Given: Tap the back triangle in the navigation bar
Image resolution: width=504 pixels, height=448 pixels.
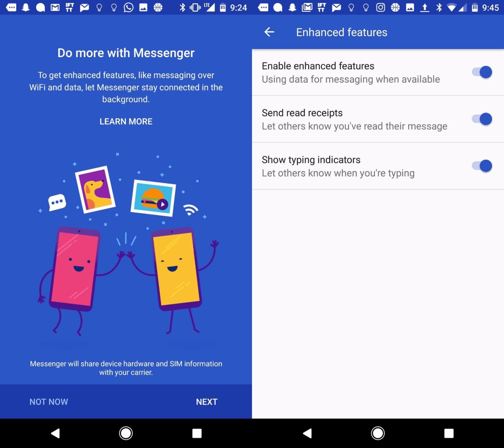Looking at the screenshot, I should pyautogui.click(x=55, y=433).
